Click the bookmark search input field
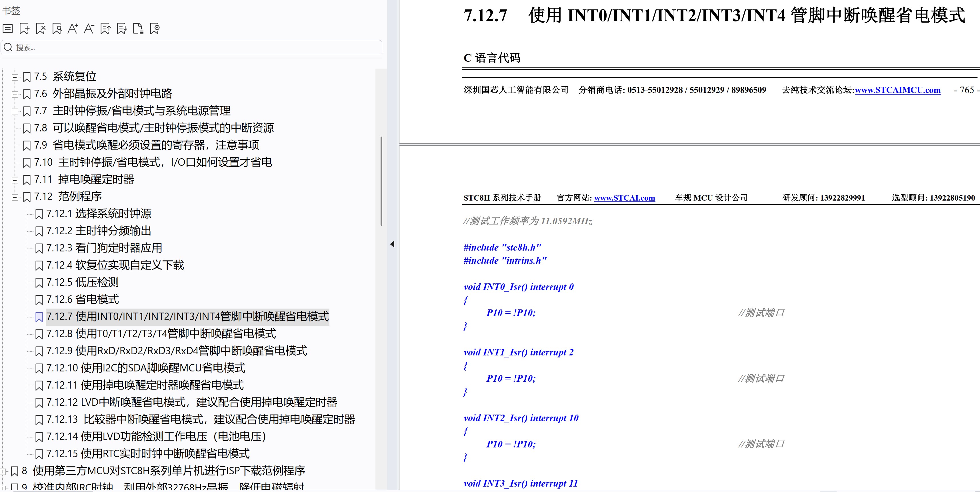 click(x=192, y=47)
